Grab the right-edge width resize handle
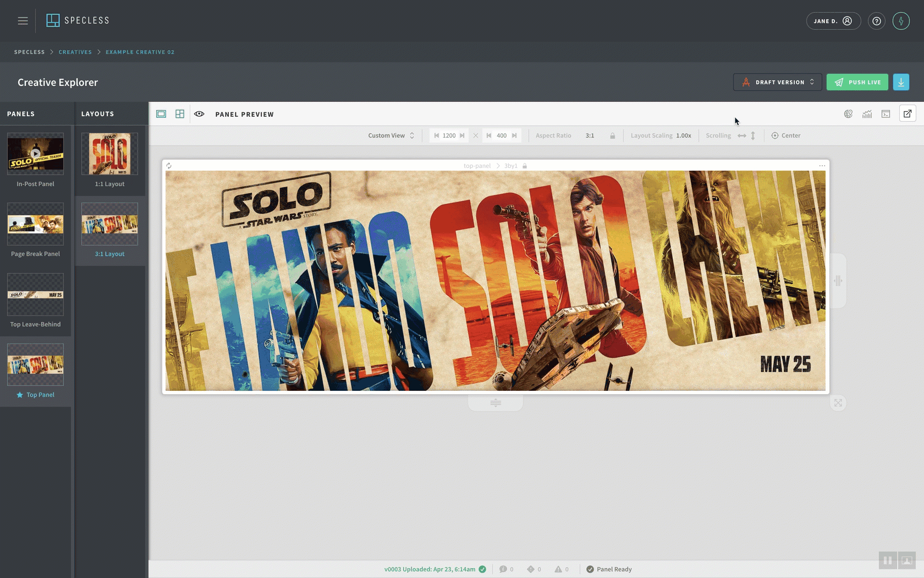Screen dimensions: 924x578 pos(838,281)
